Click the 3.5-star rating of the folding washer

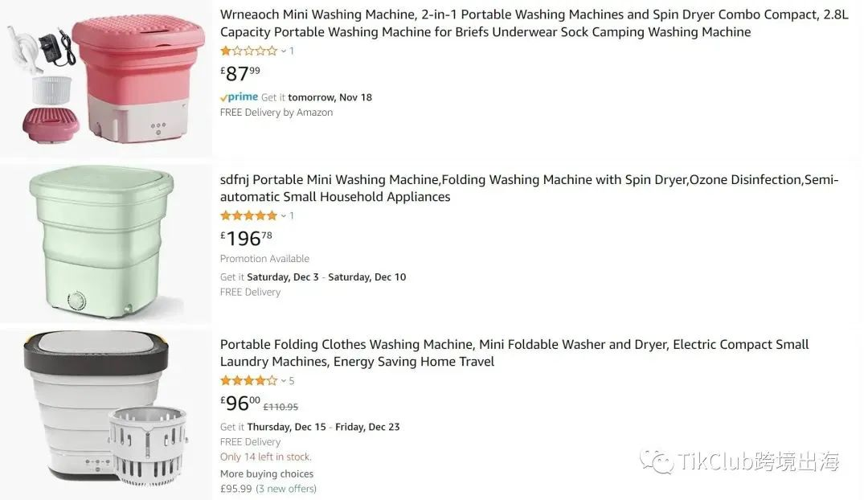pyautogui.click(x=248, y=380)
